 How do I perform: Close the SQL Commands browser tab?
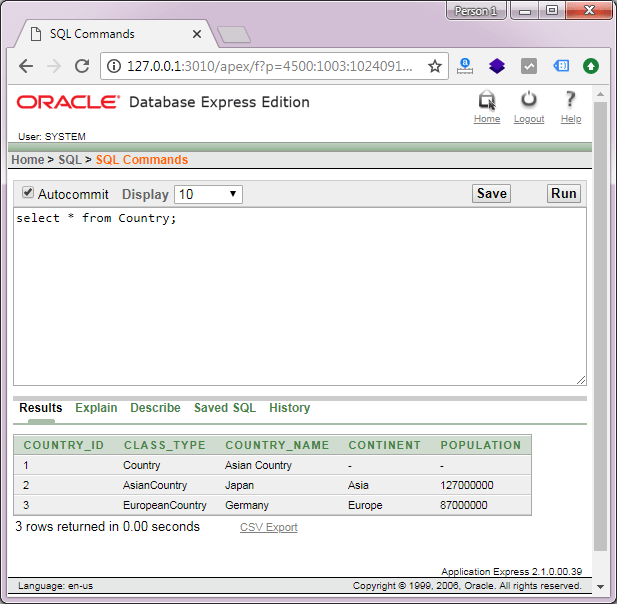pos(197,34)
